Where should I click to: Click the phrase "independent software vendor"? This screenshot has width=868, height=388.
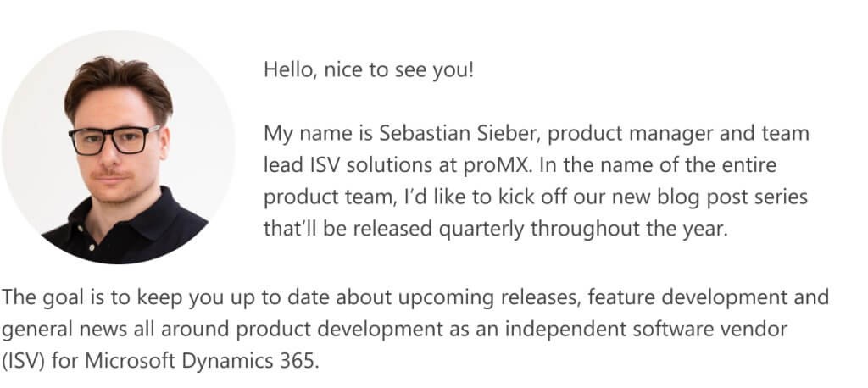[646, 330]
